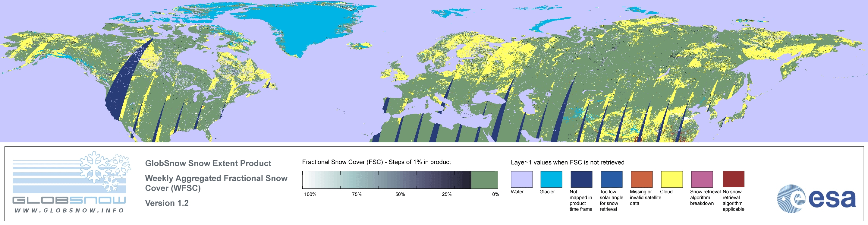Click 'Too low solar angle for snow retrieval' label
The height and width of the screenshot is (225, 868).
pyautogui.click(x=611, y=200)
